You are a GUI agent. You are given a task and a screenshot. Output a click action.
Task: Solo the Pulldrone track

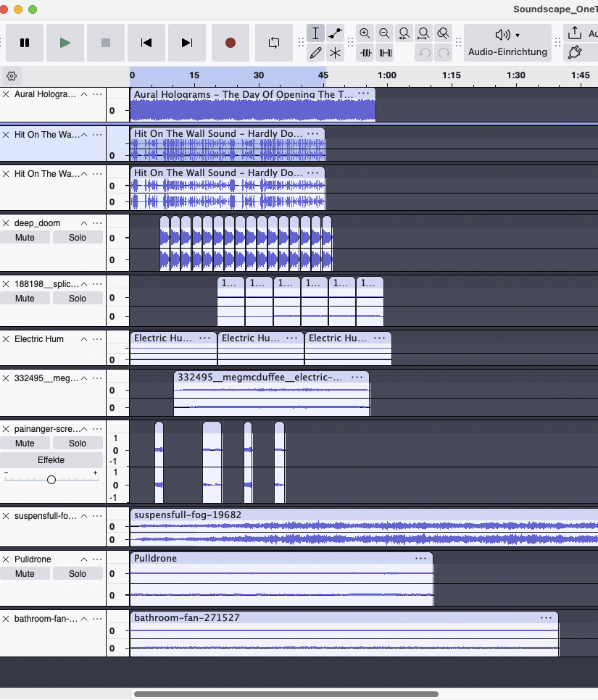click(x=78, y=574)
